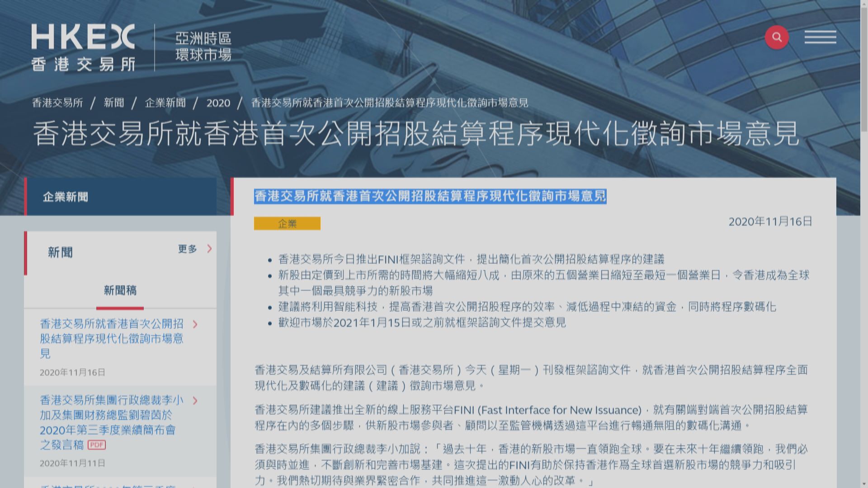868x488 pixels.
Task: Open the 企業新聞 breadcrumb link
Action: click(x=166, y=103)
